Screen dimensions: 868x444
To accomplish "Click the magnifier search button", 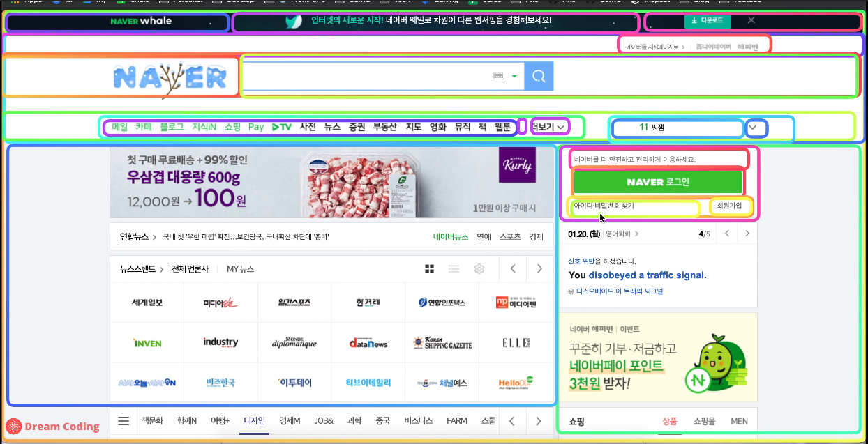I will 539,76.
